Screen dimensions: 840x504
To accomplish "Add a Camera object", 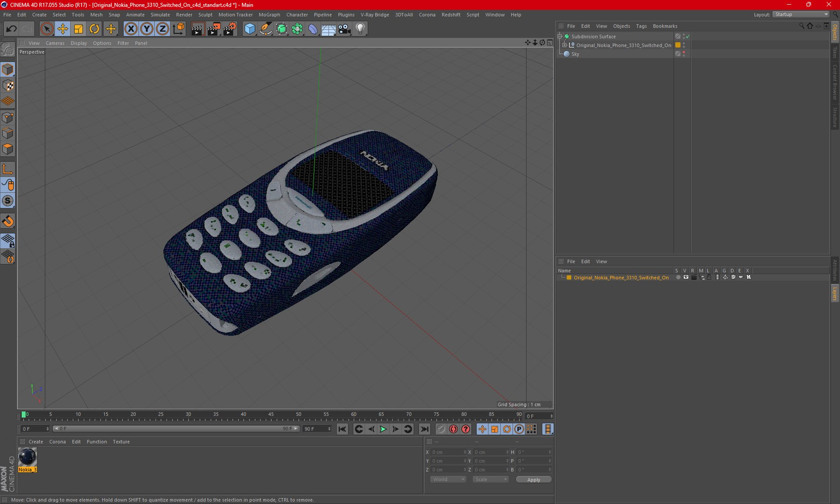I will [x=344, y=29].
